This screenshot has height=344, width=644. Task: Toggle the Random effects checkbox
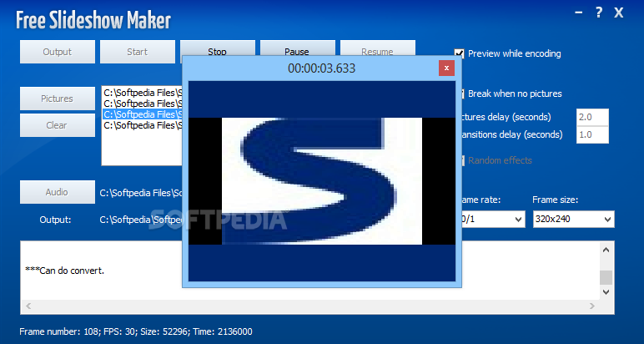[463, 160]
